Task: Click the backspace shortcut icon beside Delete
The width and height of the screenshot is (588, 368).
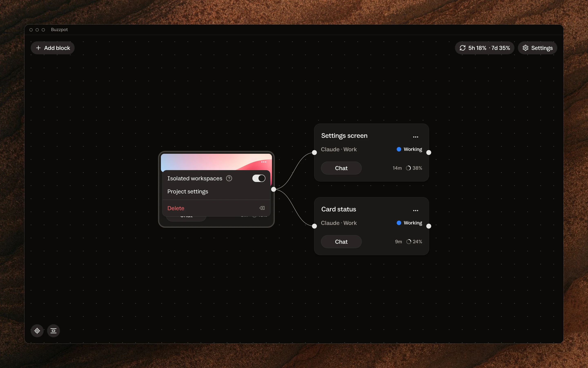Action: [262, 208]
